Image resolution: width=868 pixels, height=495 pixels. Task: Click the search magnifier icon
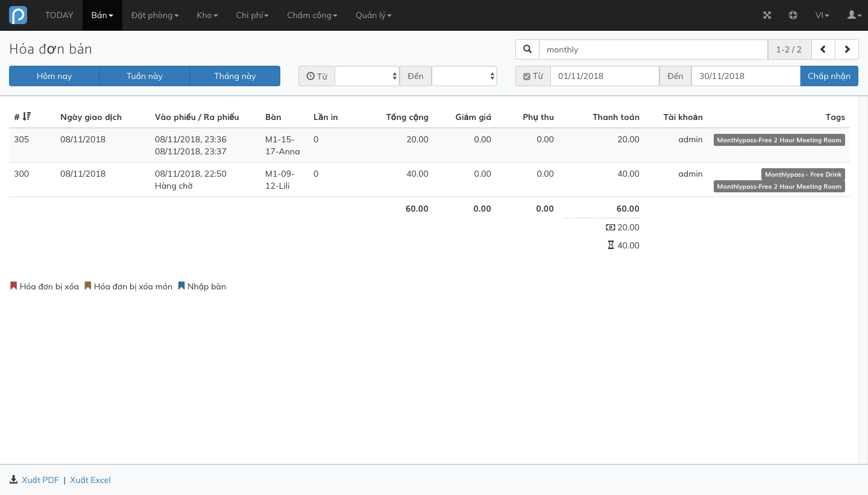(527, 49)
